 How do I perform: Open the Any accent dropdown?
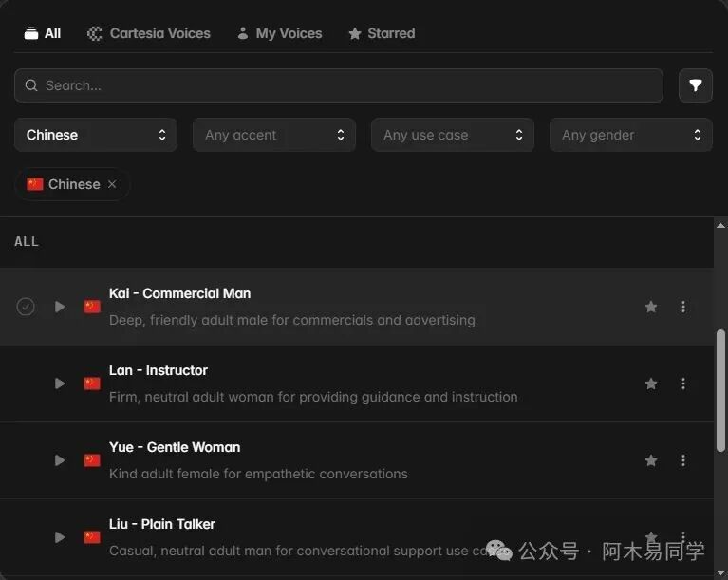pos(274,135)
